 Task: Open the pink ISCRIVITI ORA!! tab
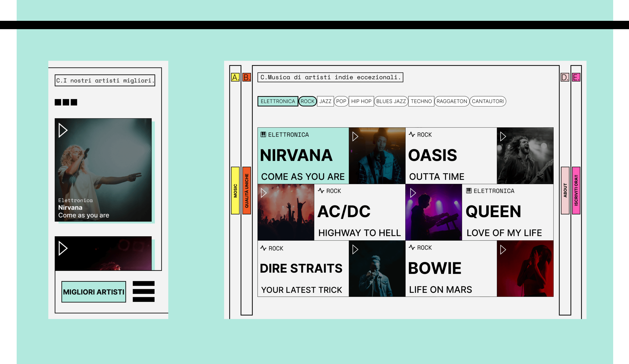pyautogui.click(x=576, y=190)
